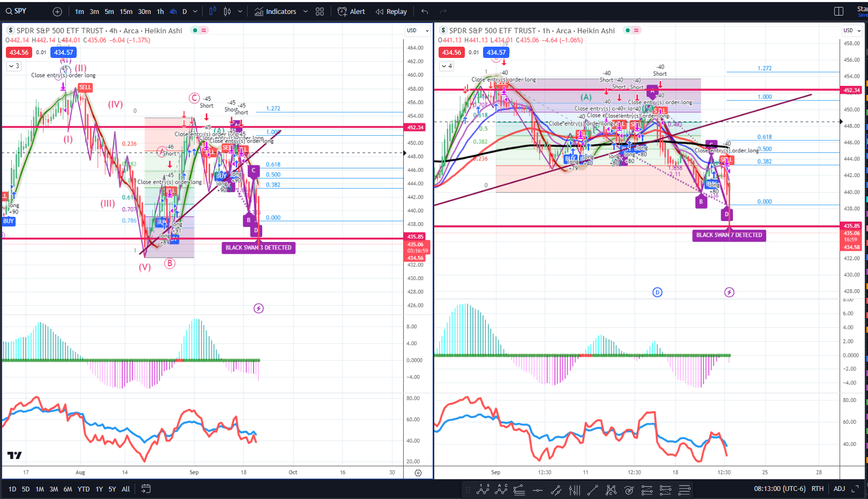Select the vertical bars pattern tool

[x=574, y=489]
